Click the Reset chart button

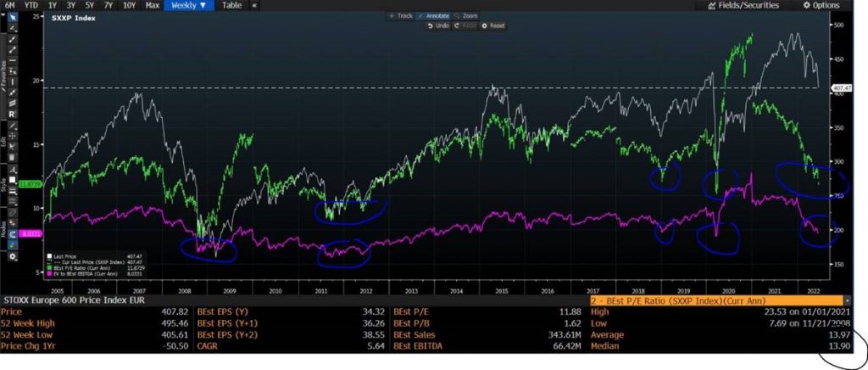492,26
